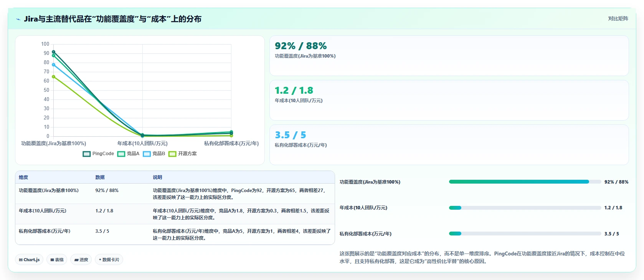Click the 年成本(10人团队/万元) progress bar
Viewport: 644px width, 280px height.
(x=525, y=208)
